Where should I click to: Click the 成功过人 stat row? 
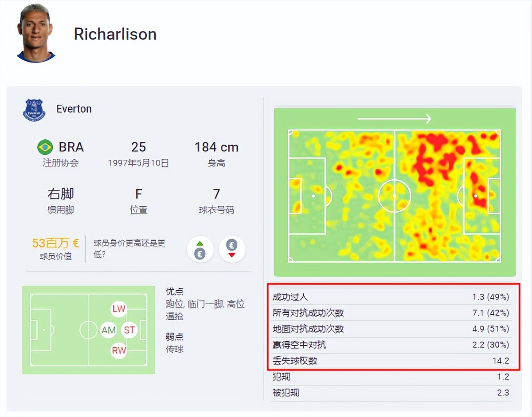coord(391,297)
